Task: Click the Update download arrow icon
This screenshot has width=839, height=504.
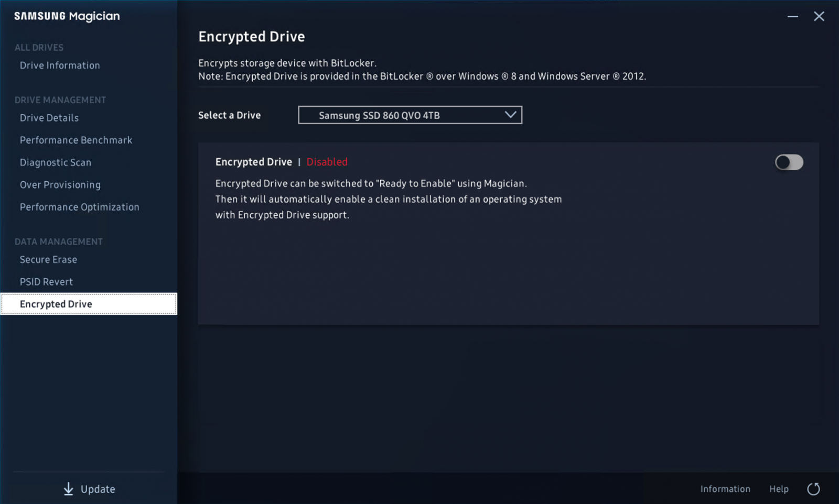Action: pyautogui.click(x=69, y=489)
